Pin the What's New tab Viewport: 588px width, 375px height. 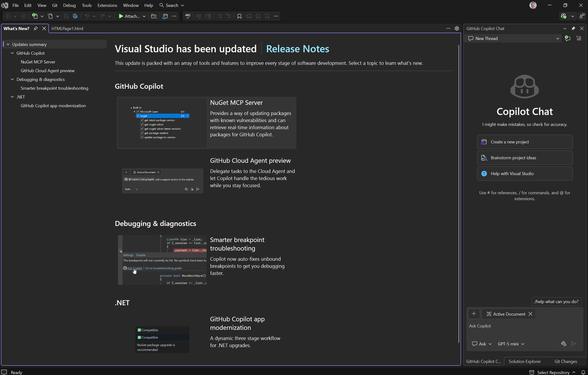pos(36,28)
